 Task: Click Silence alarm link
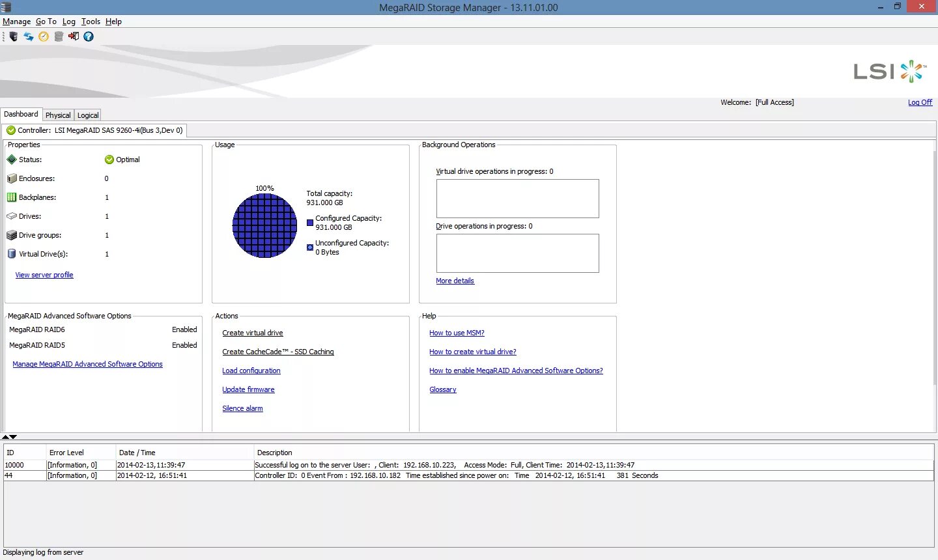(242, 408)
